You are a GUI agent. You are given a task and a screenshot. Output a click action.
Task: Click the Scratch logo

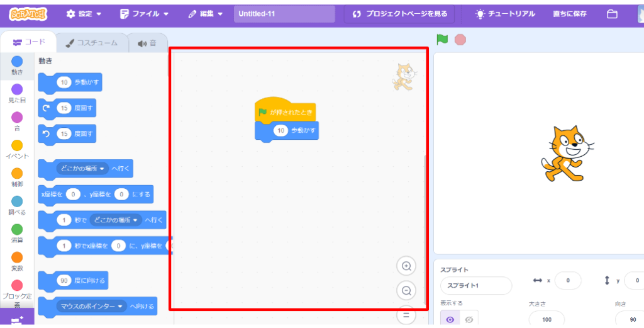(x=28, y=14)
